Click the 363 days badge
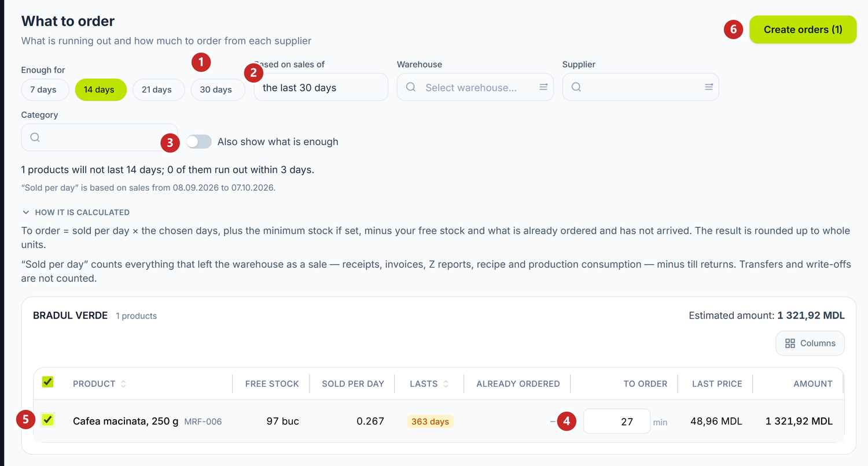Image resolution: width=868 pixels, height=466 pixels. pos(431,421)
